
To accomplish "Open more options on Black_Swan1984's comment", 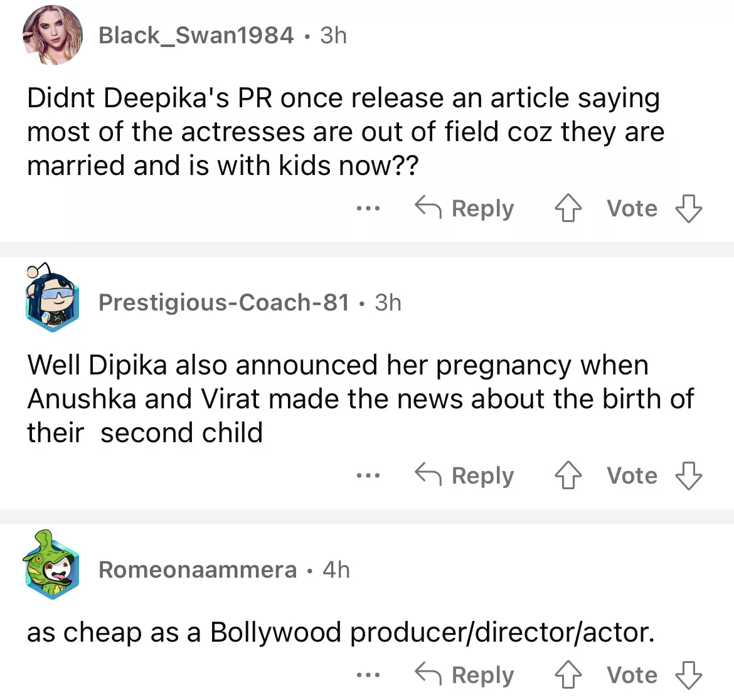I will (368, 208).
